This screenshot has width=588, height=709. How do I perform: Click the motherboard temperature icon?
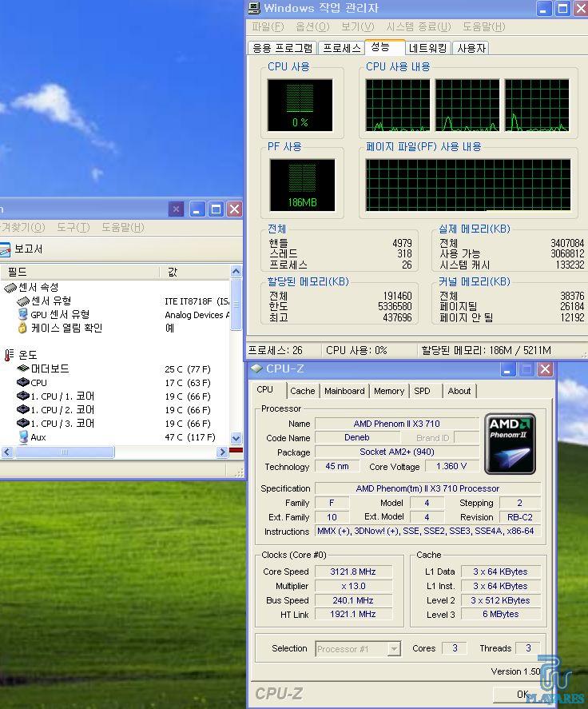click(22, 368)
